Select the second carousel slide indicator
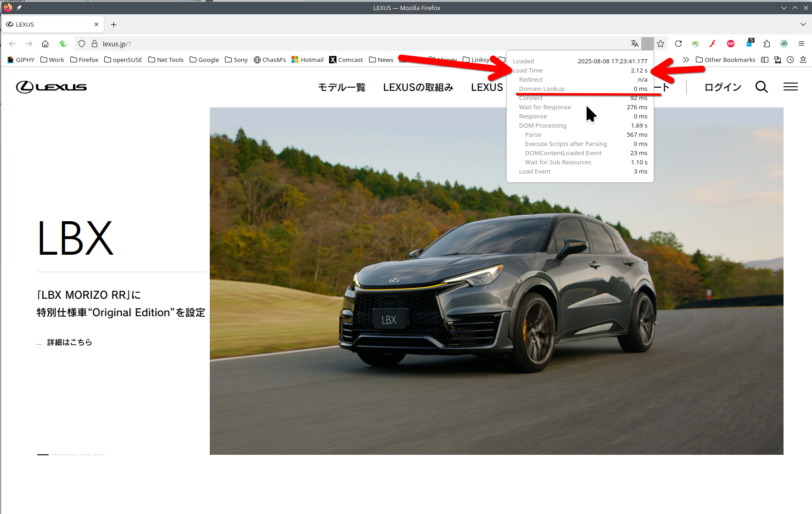Screen dimensions: 812x514 [x=57, y=454]
